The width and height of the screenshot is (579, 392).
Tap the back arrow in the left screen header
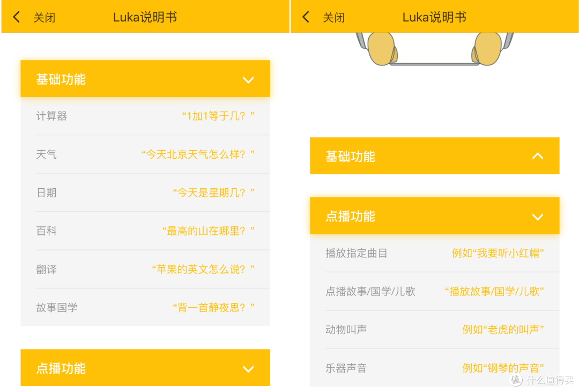(x=17, y=17)
